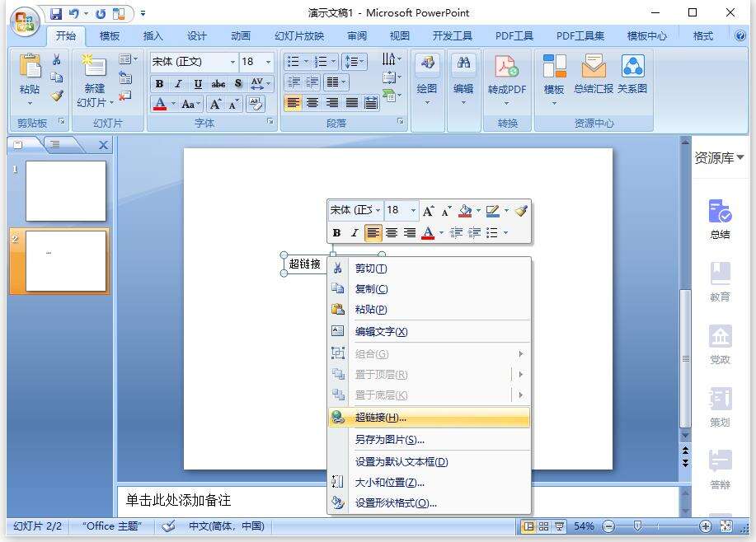The height and width of the screenshot is (542, 756).
Task: Open Format Shape (设置形状格式) from context menu
Action: point(429,503)
